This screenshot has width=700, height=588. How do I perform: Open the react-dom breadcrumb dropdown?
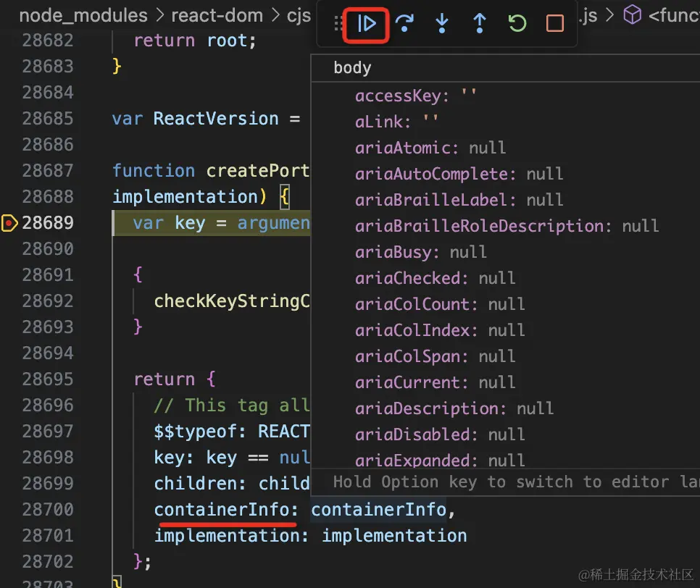217,14
